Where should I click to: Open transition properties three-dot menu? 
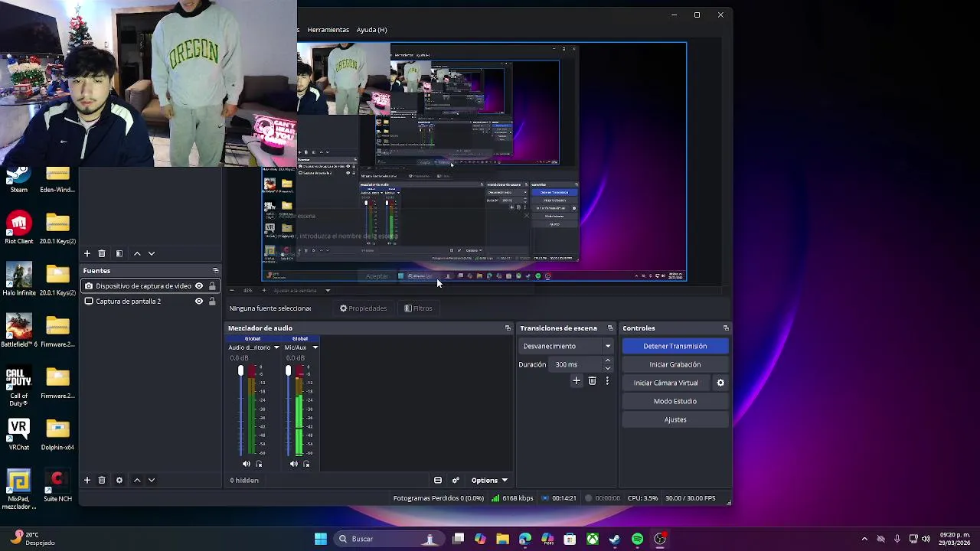[607, 380]
